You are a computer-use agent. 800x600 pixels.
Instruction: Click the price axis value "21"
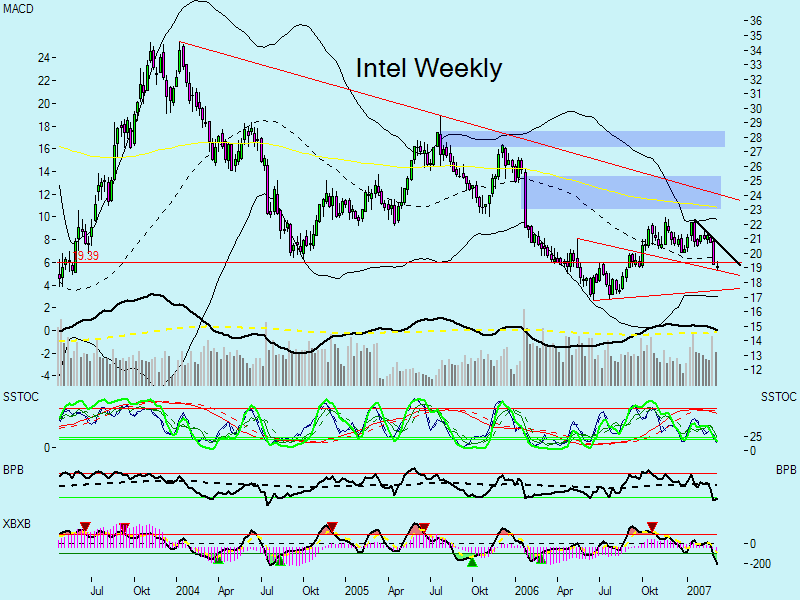(756, 239)
